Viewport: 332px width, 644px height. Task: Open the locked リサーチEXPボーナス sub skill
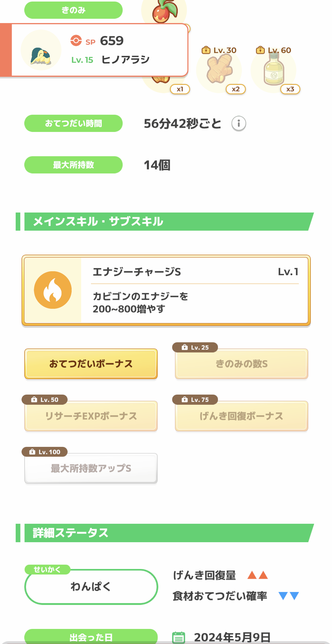pos(91,416)
